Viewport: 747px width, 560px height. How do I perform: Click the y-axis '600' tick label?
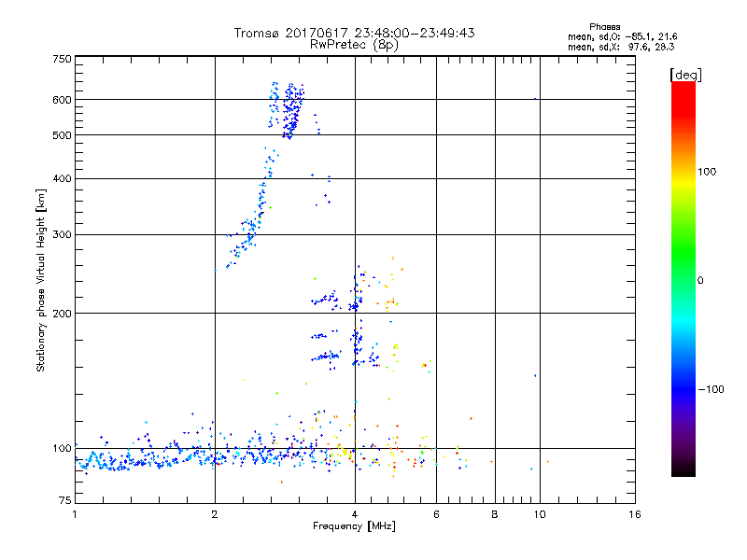coord(62,100)
